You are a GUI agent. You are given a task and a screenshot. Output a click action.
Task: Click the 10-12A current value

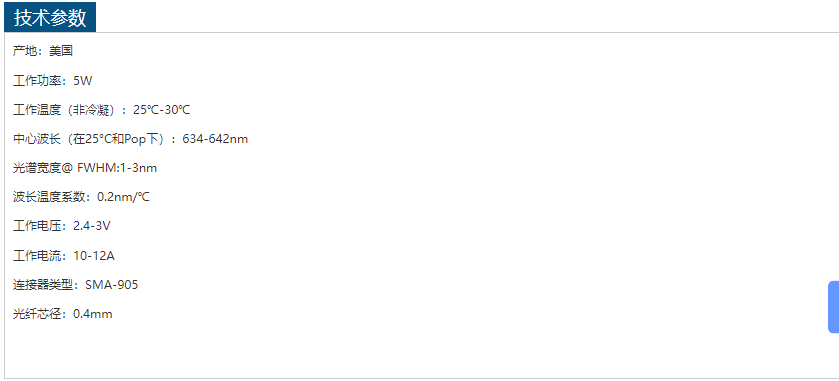(94, 256)
